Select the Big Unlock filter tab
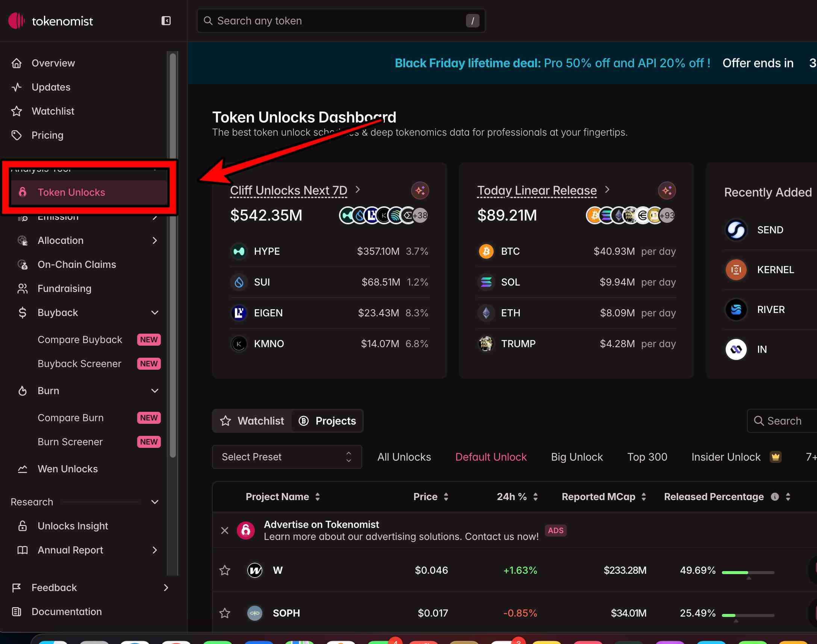This screenshot has height=644, width=817. [576, 457]
